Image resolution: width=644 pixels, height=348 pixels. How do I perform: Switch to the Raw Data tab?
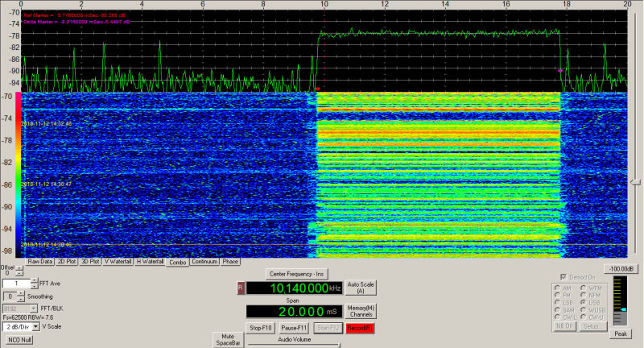39,261
